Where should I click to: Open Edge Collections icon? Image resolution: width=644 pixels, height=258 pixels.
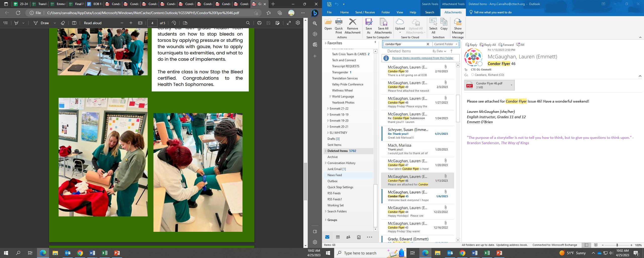pos(280,13)
